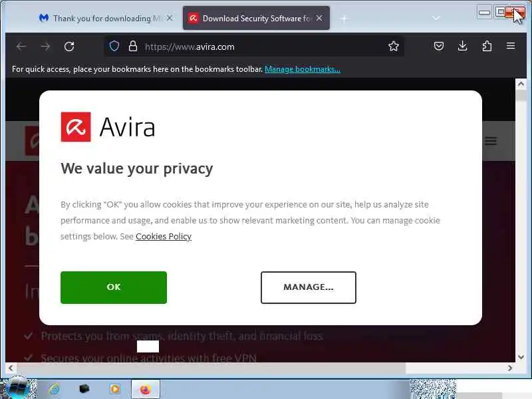
Task: Click the vertical scrollbar up arrow
Action: click(x=521, y=84)
